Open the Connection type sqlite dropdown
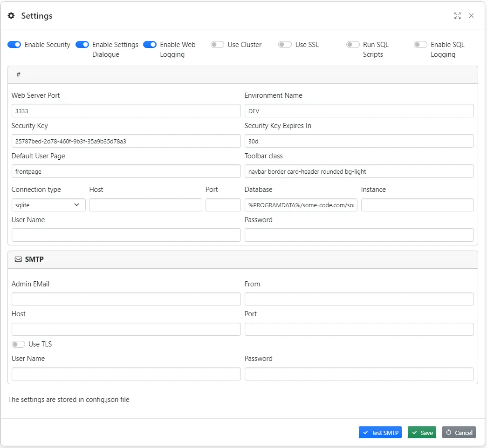Viewport: 487px width, 448px height. tap(48, 205)
